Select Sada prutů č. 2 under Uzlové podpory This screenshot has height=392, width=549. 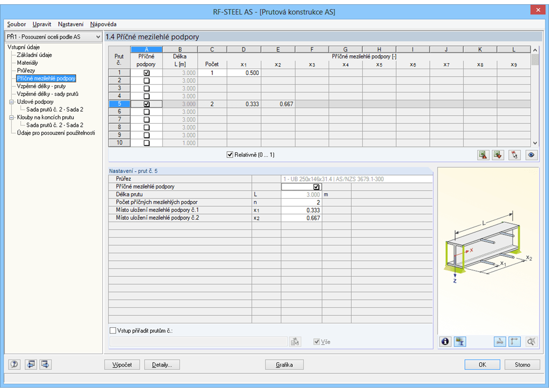[55, 109]
